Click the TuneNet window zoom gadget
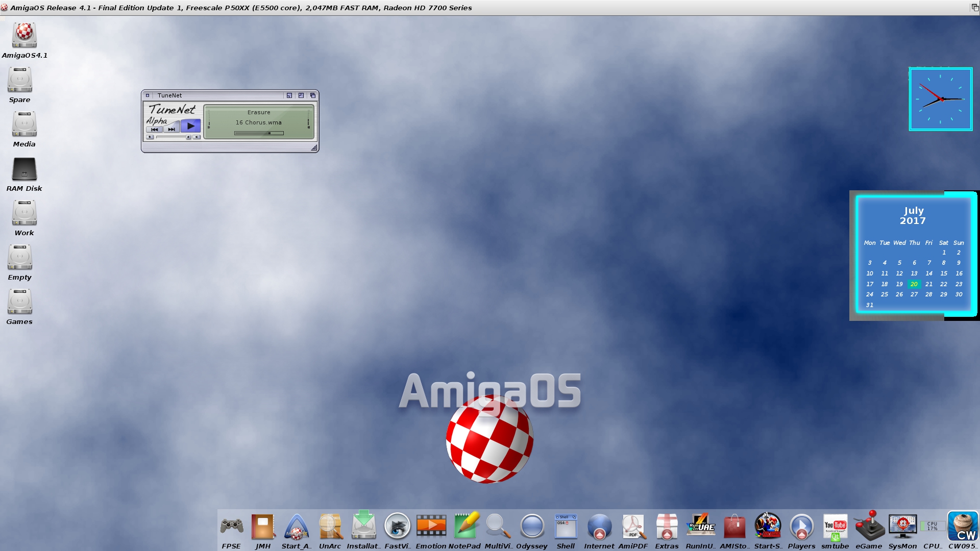 [301, 95]
